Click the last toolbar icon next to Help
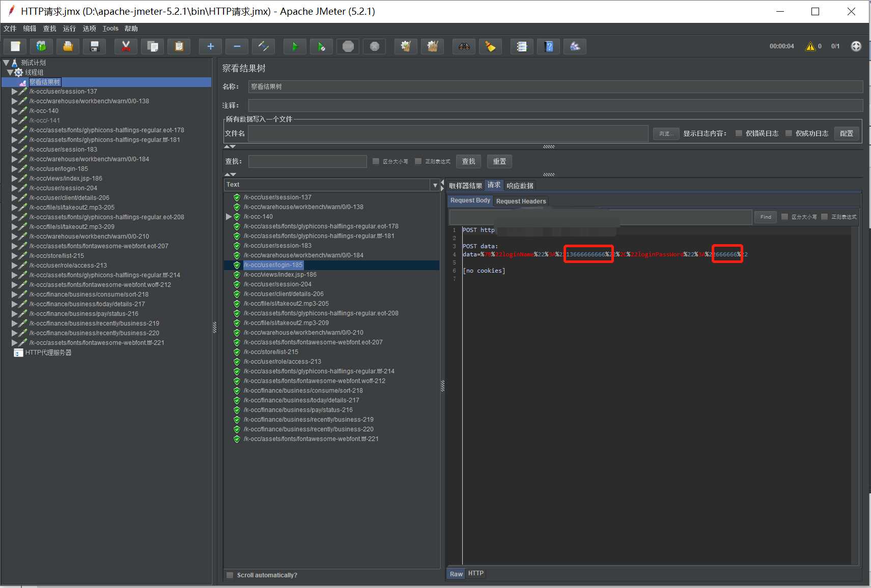This screenshot has height=588, width=871. click(x=575, y=46)
